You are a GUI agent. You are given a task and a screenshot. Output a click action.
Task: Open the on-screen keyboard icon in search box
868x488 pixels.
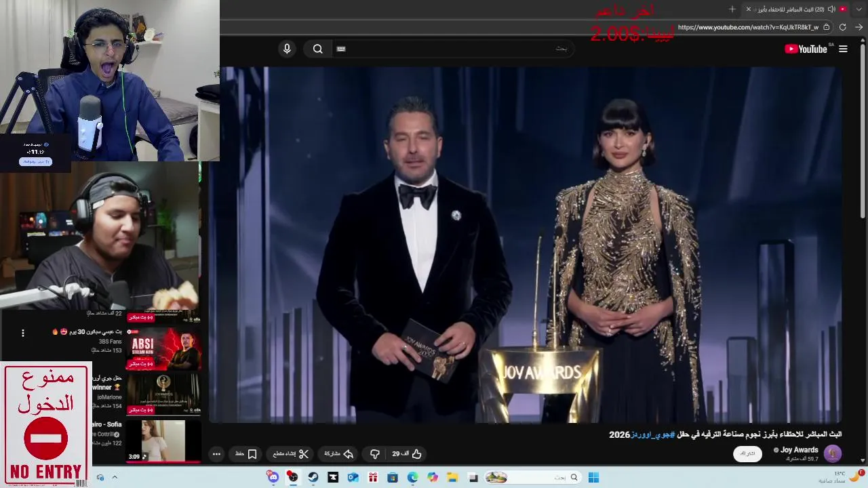(x=341, y=49)
